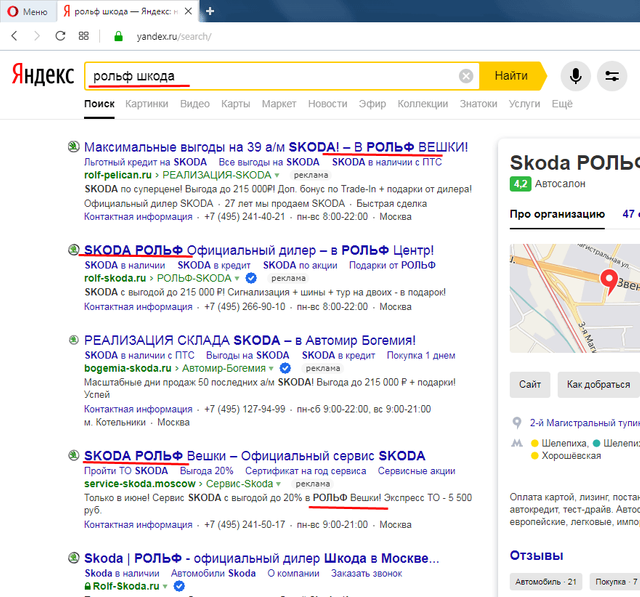
Task: Click Заказать звонок sitelink
Action: coord(367,573)
